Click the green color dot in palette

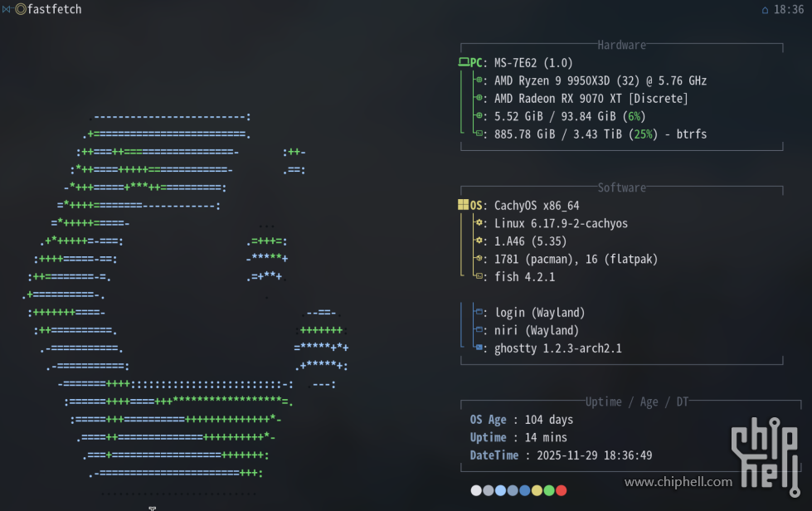tap(549, 490)
